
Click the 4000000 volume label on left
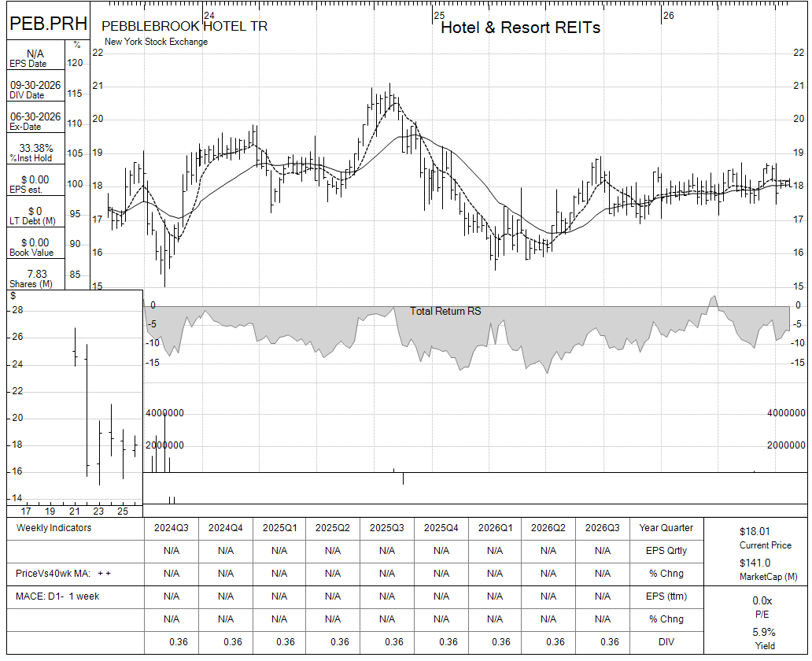[164, 413]
